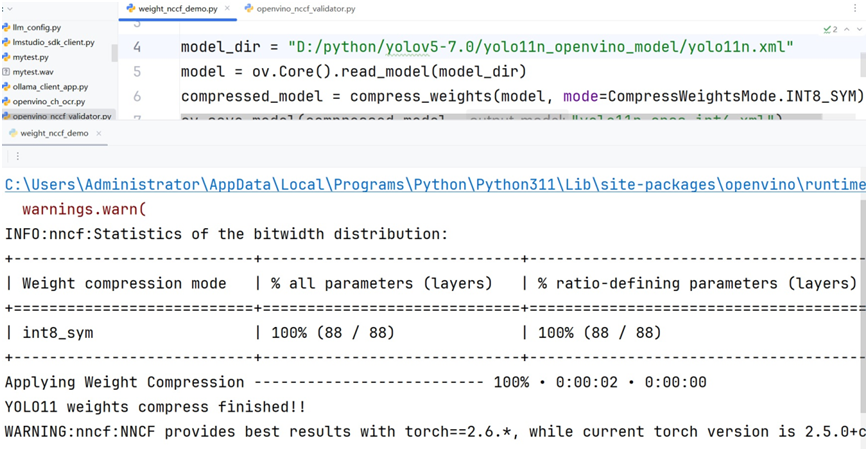Open the weight_nccf_demo.py editor tab
Viewport: 868px width, 451px height.
(x=177, y=9)
